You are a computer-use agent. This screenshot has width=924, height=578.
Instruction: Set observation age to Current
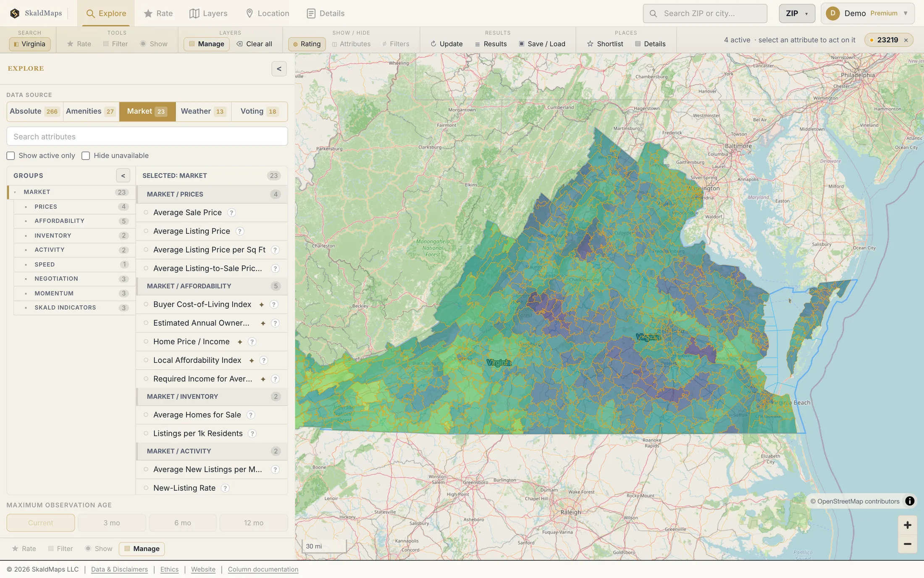(41, 523)
